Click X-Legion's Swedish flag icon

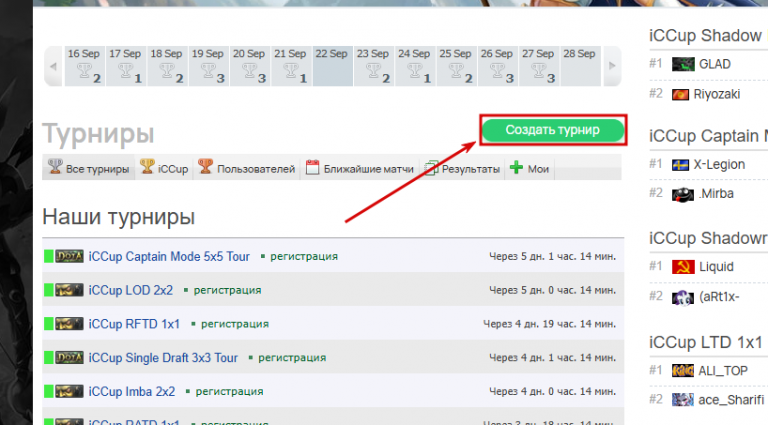tap(680, 165)
